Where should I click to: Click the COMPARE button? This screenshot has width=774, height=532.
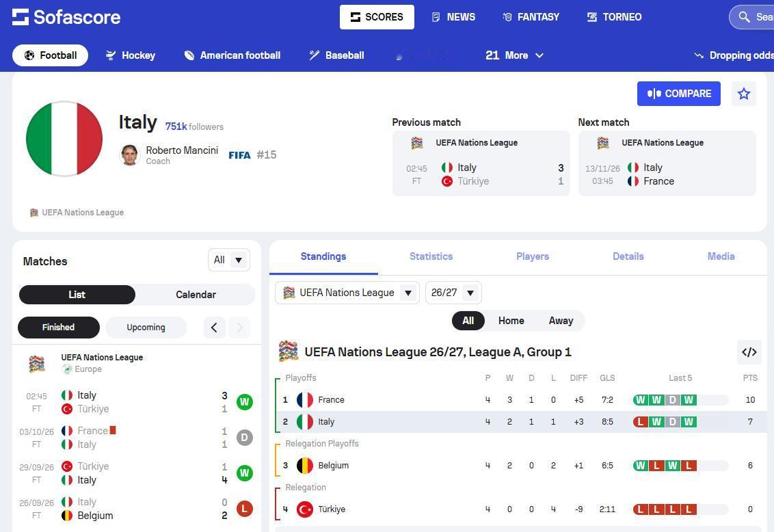click(679, 94)
